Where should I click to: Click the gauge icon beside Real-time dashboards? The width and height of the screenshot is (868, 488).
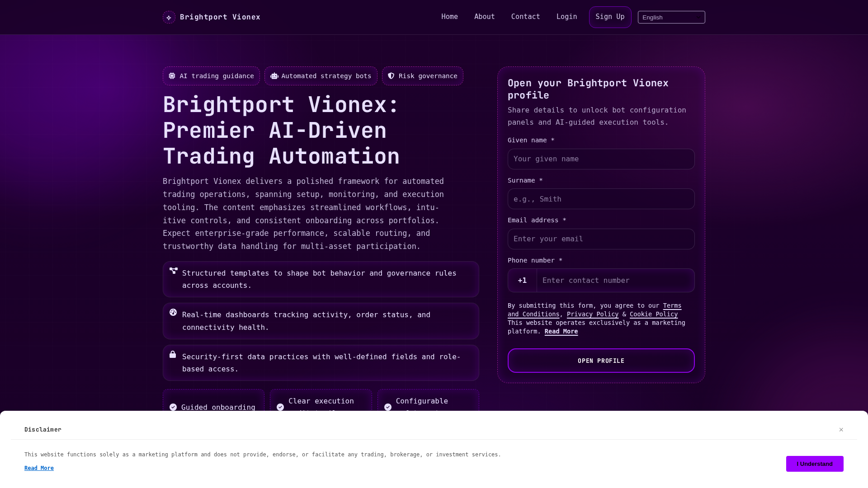pyautogui.click(x=173, y=312)
